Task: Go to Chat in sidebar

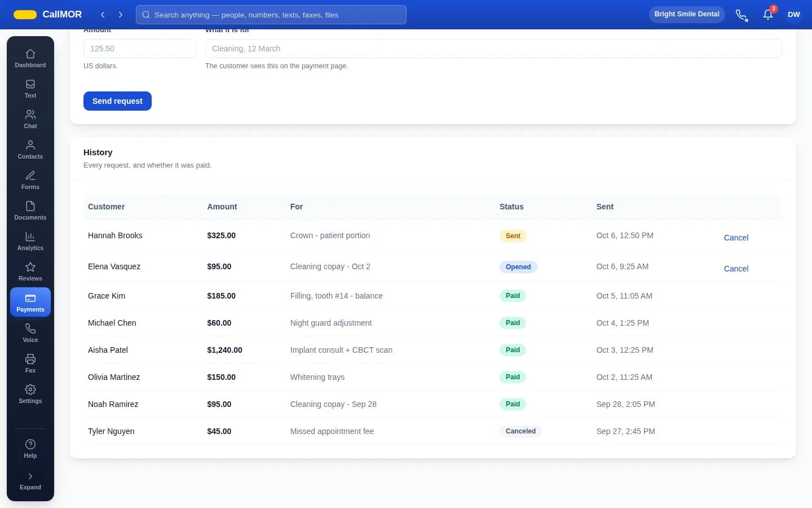Action: [x=30, y=120]
